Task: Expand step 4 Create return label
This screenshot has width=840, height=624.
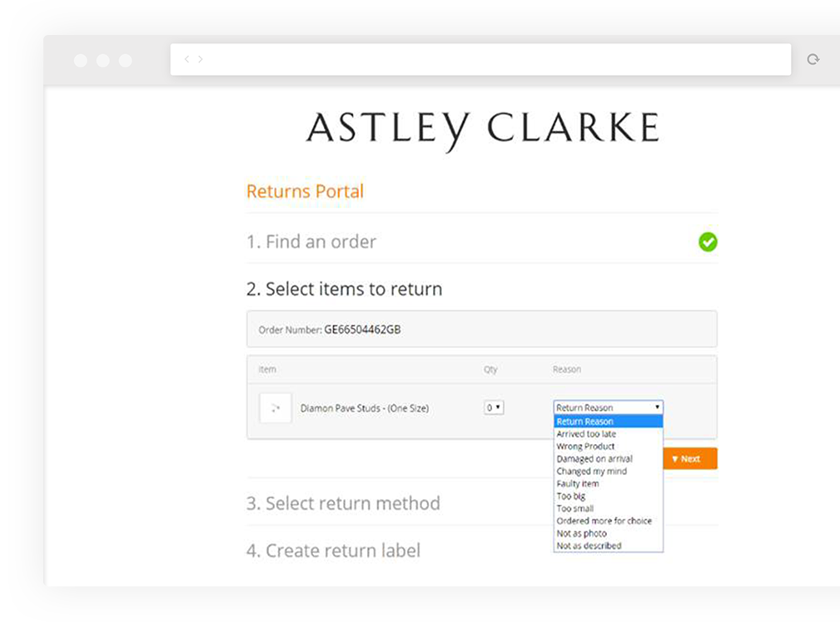Action: pyautogui.click(x=333, y=551)
